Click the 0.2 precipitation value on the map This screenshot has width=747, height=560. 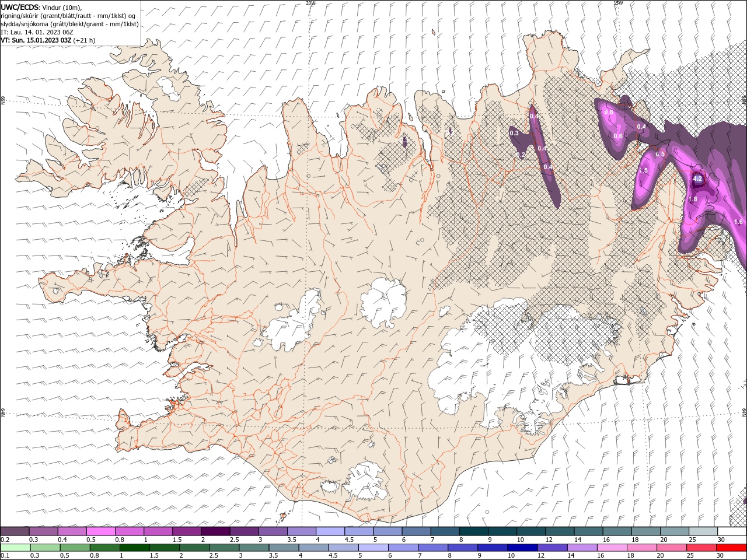(x=521, y=155)
